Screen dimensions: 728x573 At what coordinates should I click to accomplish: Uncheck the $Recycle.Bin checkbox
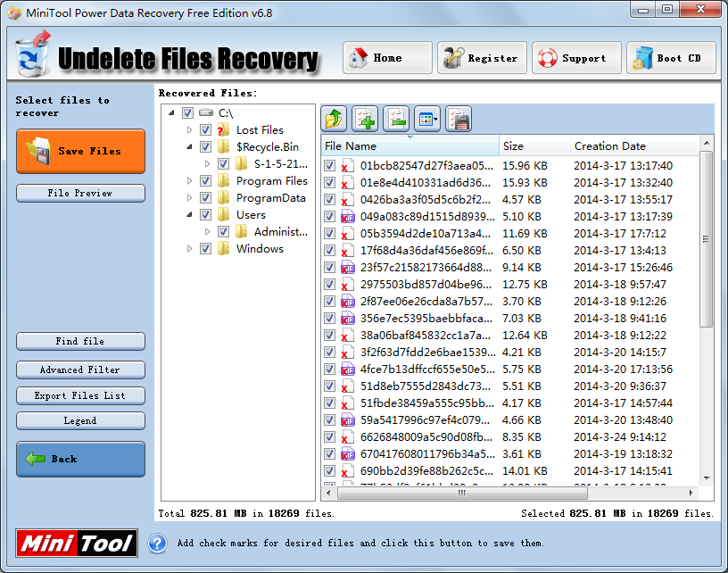205,146
